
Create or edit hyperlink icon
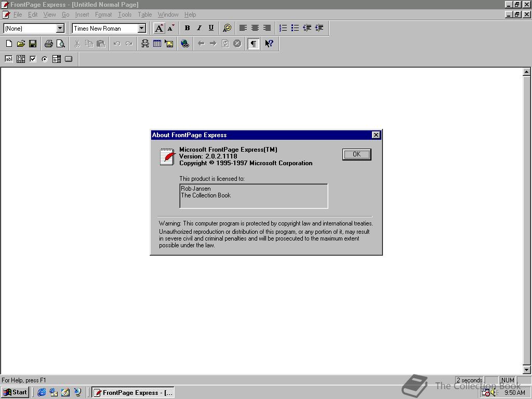pyautogui.click(x=185, y=44)
